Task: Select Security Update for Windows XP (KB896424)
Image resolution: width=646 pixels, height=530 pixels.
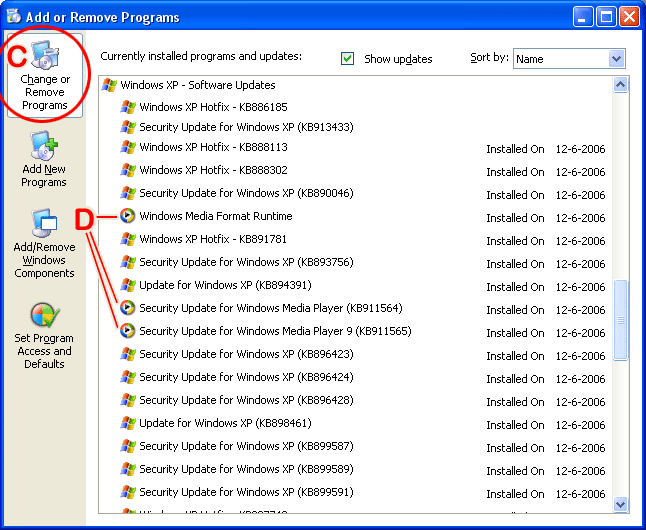Action: pos(246,377)
